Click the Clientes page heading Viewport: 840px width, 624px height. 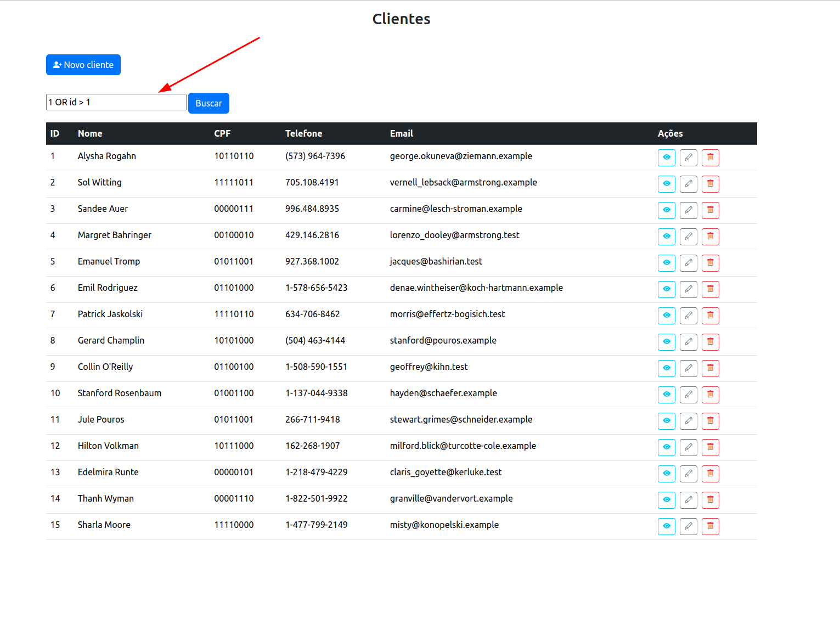point(402,19)
